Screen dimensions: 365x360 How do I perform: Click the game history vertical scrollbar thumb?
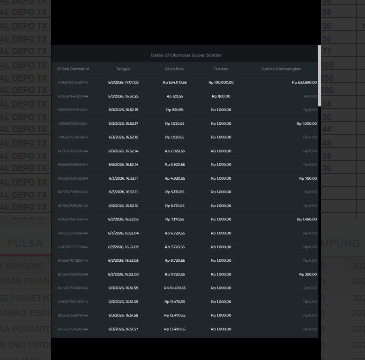(x=319, y=76)
